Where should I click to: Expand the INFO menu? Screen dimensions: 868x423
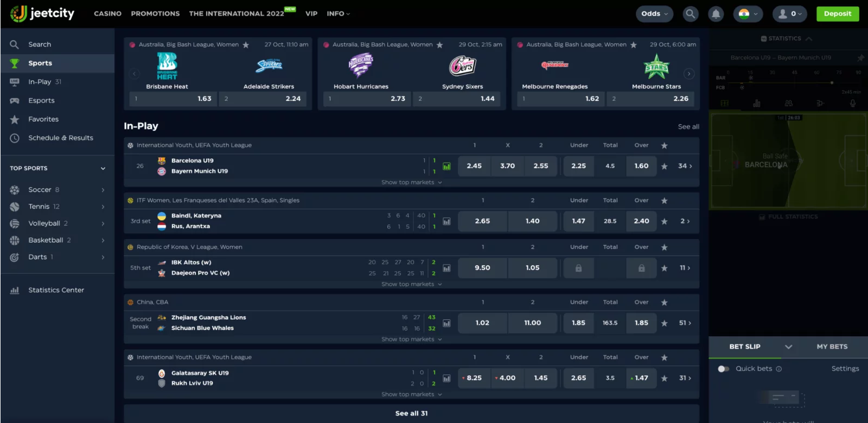(x=339, y=14)
